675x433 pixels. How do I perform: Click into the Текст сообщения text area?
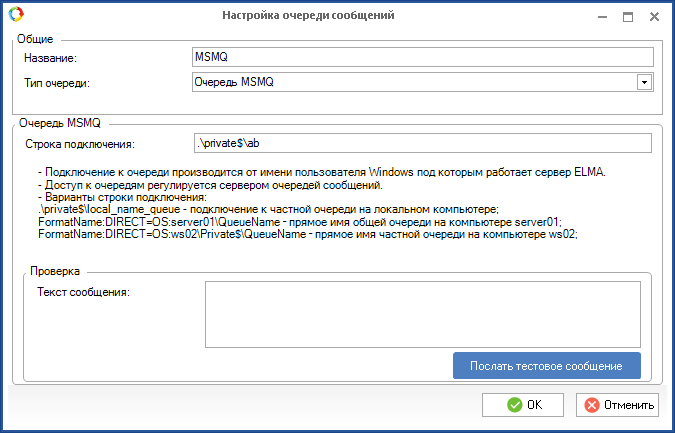click(423, 314)
